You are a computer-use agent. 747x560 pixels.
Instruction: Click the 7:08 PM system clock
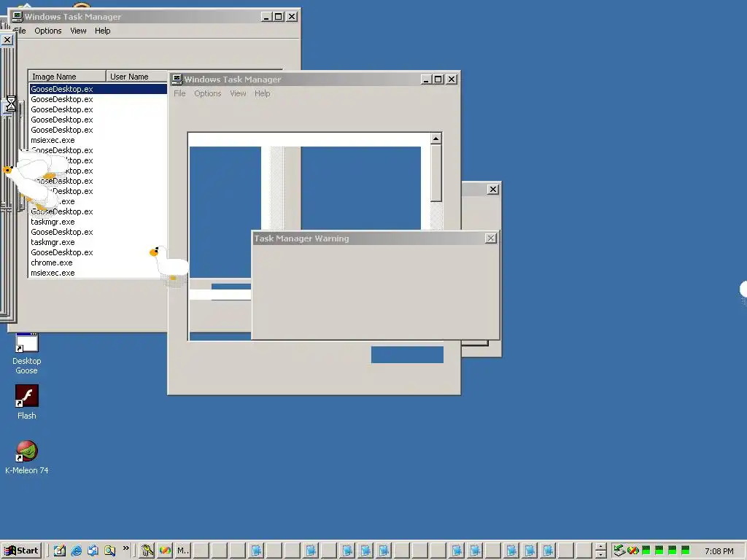719,551
